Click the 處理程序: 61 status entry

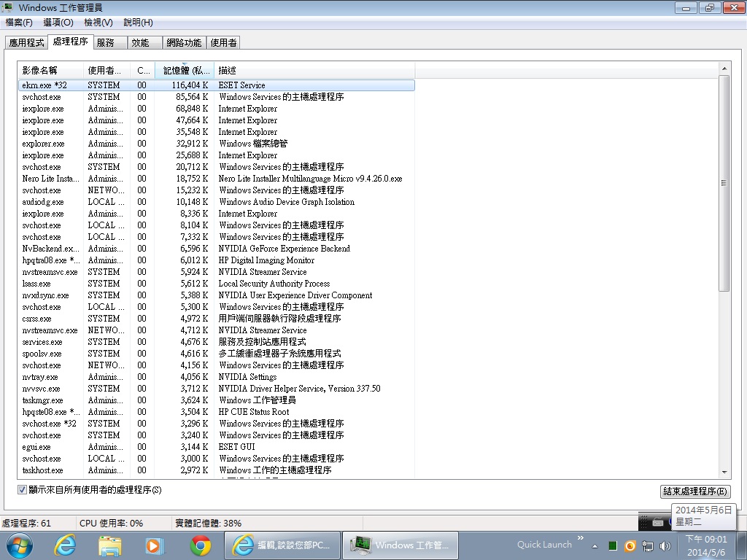click(x=26, y=523)
